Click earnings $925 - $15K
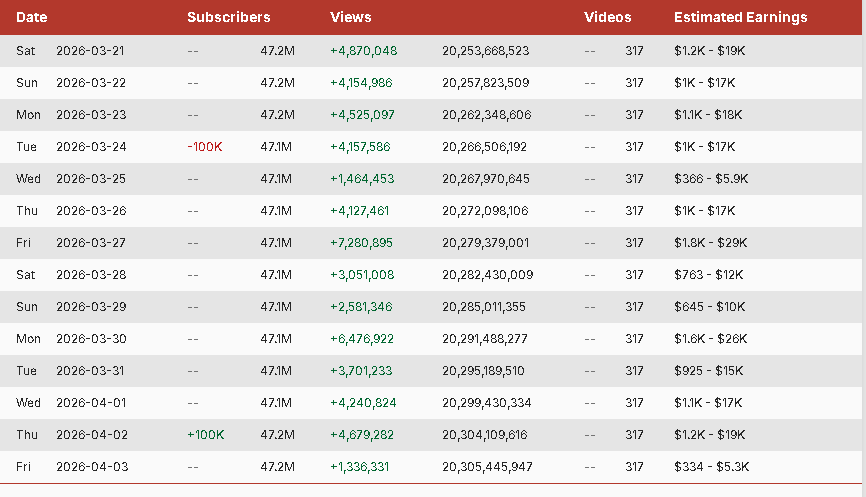866x497 pixels. pyautogui.click(x=709, y=371)
